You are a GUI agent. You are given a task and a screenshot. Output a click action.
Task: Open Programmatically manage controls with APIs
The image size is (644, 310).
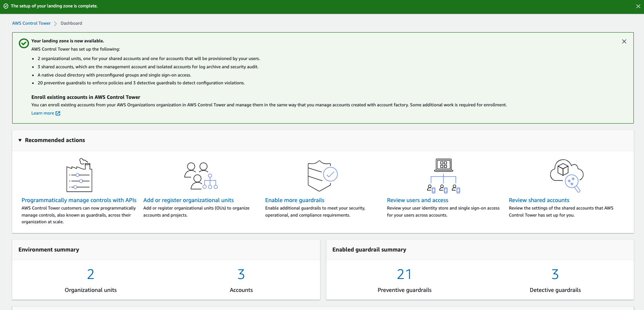coord(79,200)
